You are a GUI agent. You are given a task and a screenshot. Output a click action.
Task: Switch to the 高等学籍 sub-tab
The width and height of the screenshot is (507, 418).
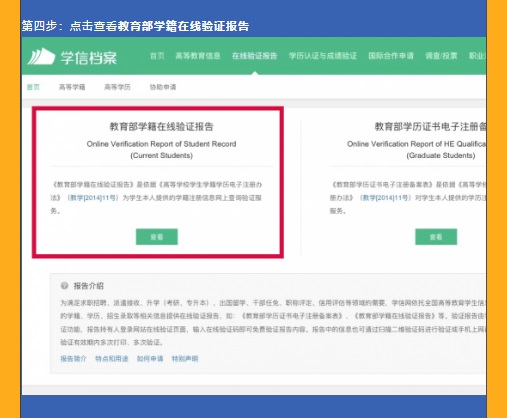pyautogui.click(x=72, y=87)
